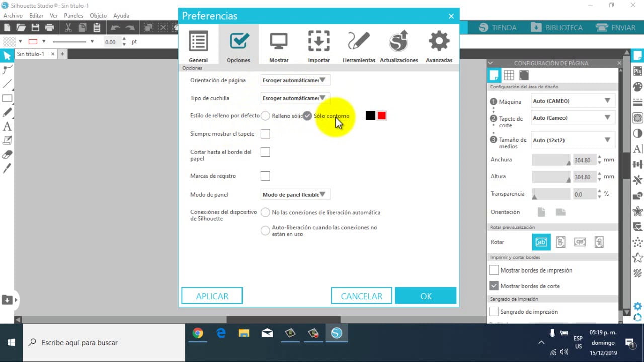Viewport: 644px width, 362px height.
Task: Click the Anchura slider
Action: (551, 160)
